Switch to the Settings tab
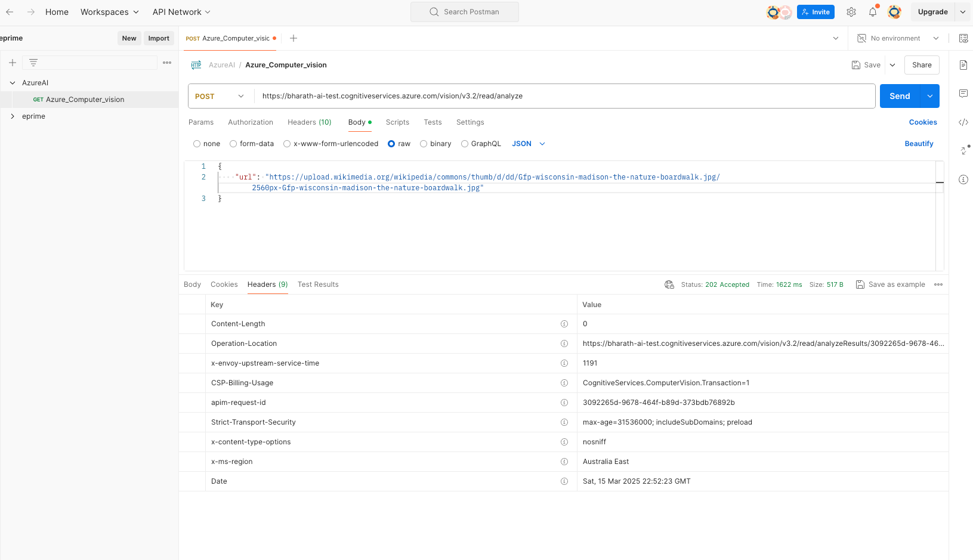 [470, 122]
